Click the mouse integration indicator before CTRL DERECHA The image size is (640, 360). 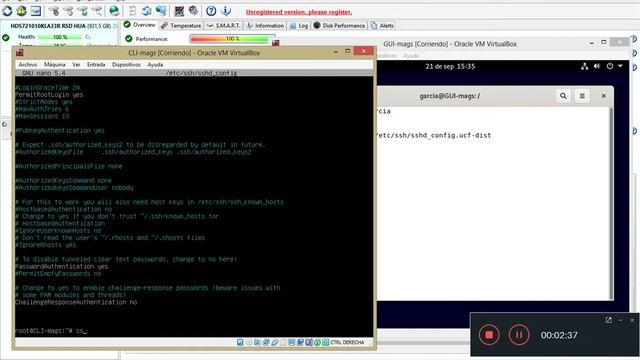click(326, 342)
